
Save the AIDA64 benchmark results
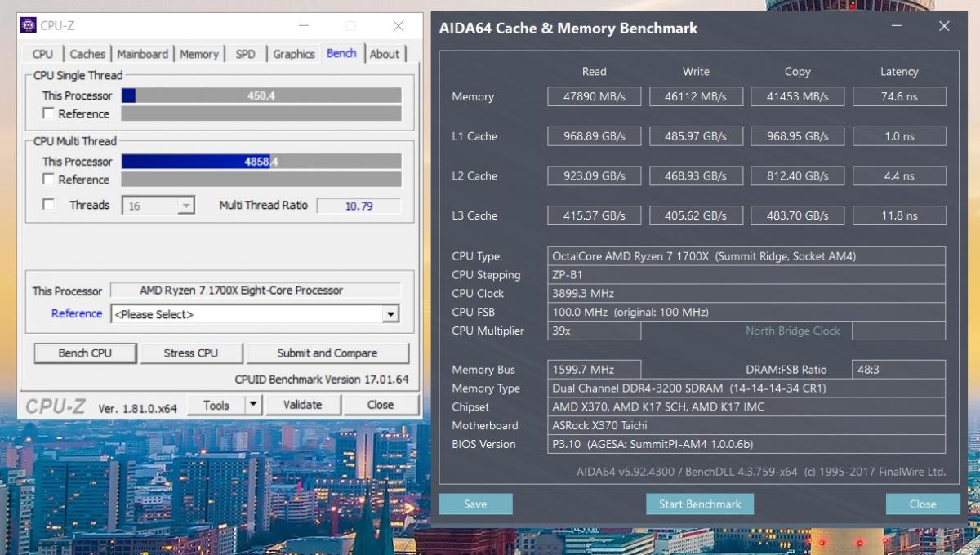tap(475, 504)
